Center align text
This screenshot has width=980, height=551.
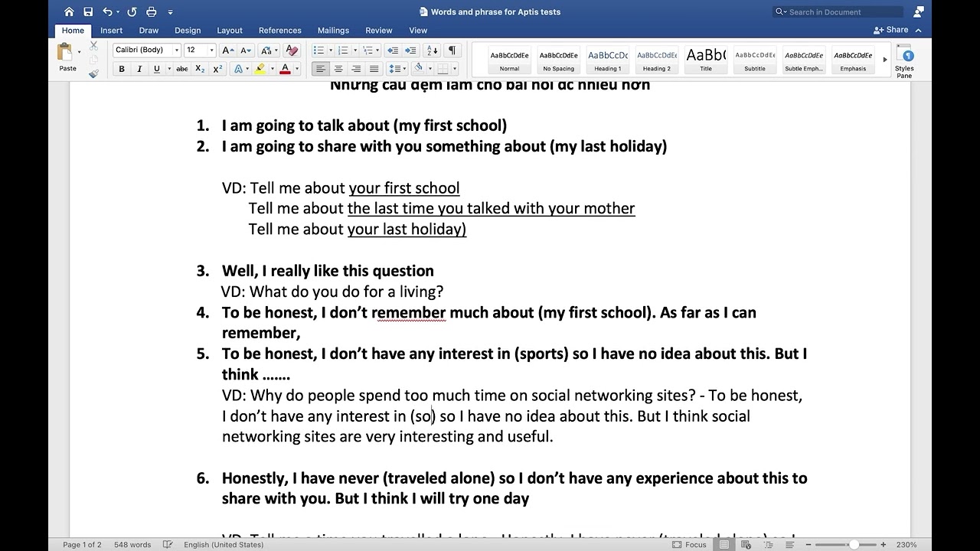[x=338, y=69]
